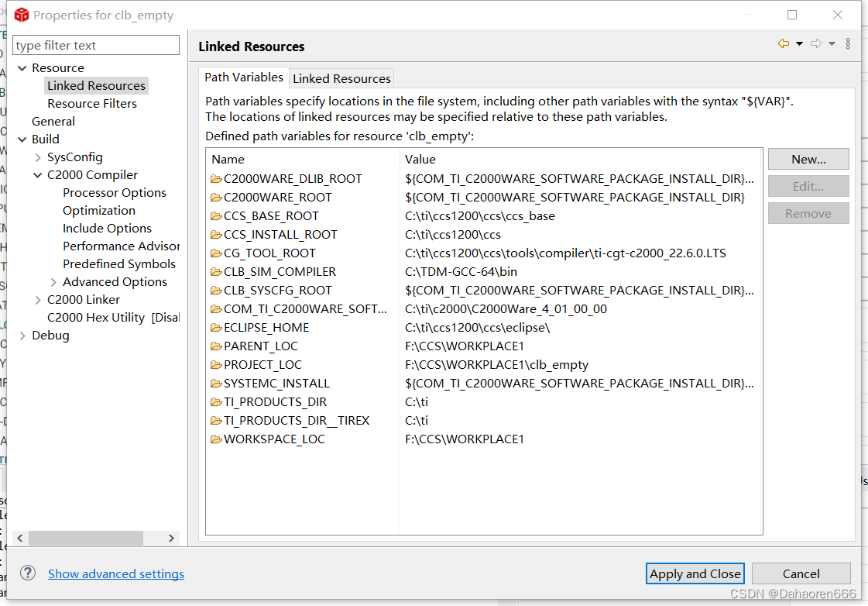
Task: Click the help question mark icon
Action: tap(28, 573)
